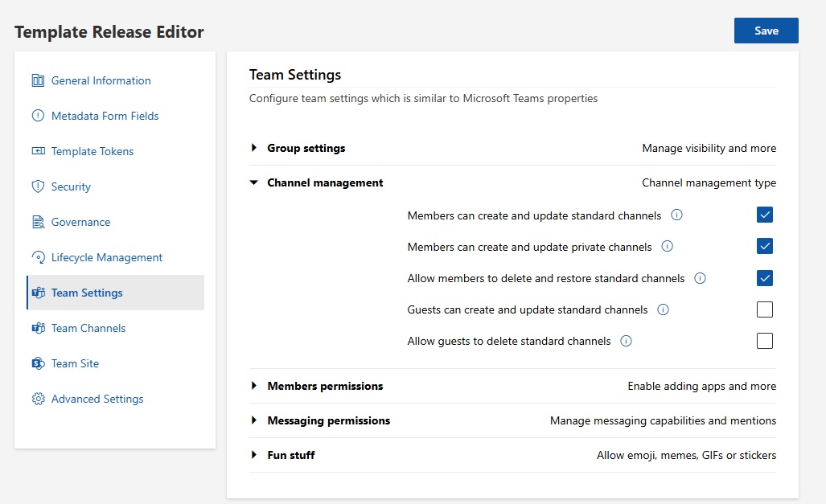The height and width of the screenshot is (504, 826).
Task: Click the Lifecycle Management icon
Action: (x=38, y=257)
